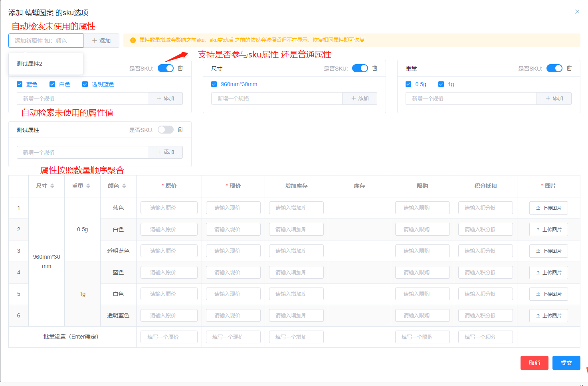Viewport: 588px width, 386px height.
Task: Upload an image for SKU row 1
Action: point(548,207)
